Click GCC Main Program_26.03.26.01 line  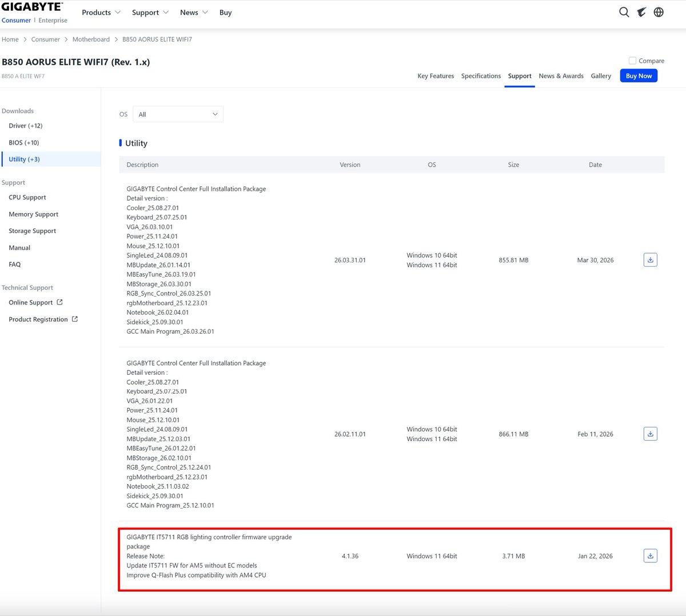pos(170,331)
